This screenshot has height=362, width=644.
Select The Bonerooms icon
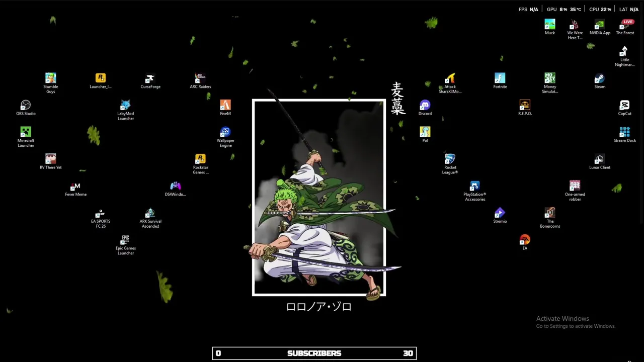(550, 218)
